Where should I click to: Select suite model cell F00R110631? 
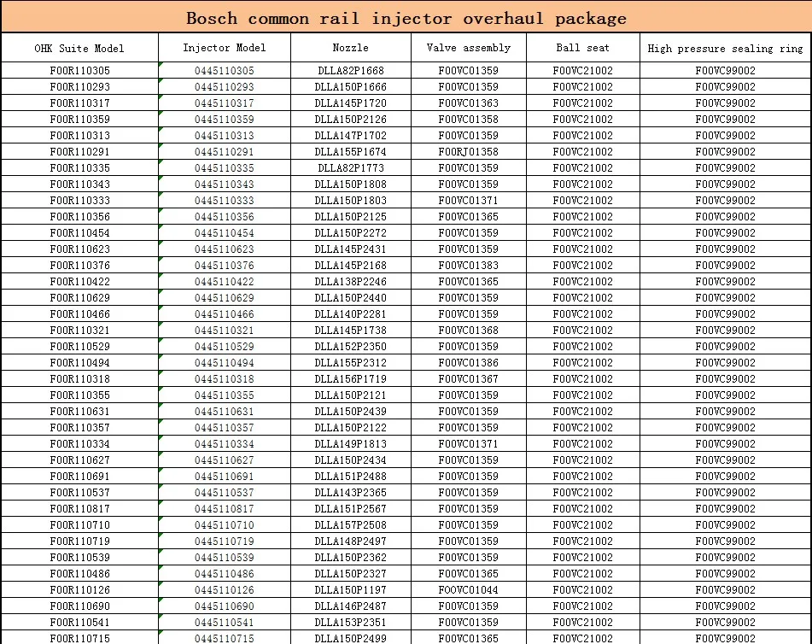(79, 412)
